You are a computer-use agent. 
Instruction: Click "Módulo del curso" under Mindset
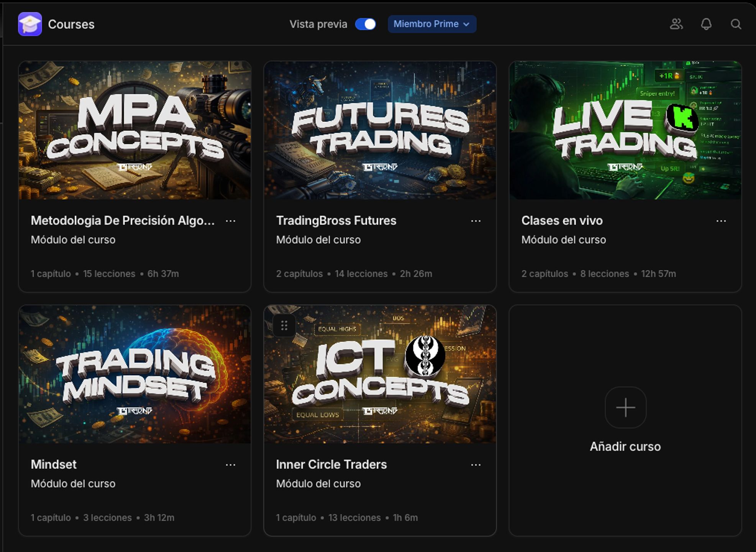73,483
